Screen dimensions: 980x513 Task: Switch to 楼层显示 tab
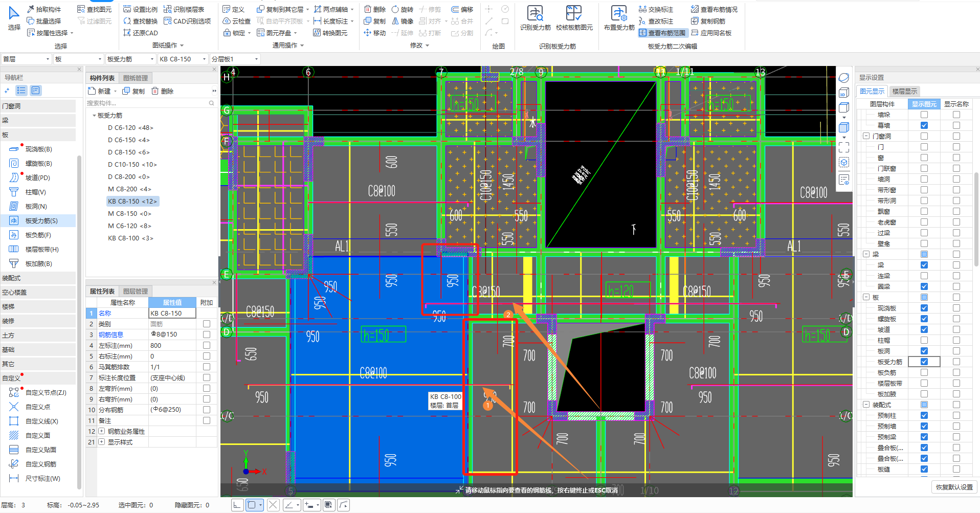coord(904,91)
